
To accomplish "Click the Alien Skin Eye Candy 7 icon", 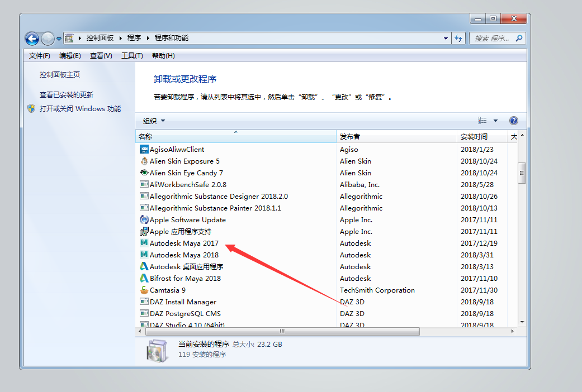I will [144, 173].
